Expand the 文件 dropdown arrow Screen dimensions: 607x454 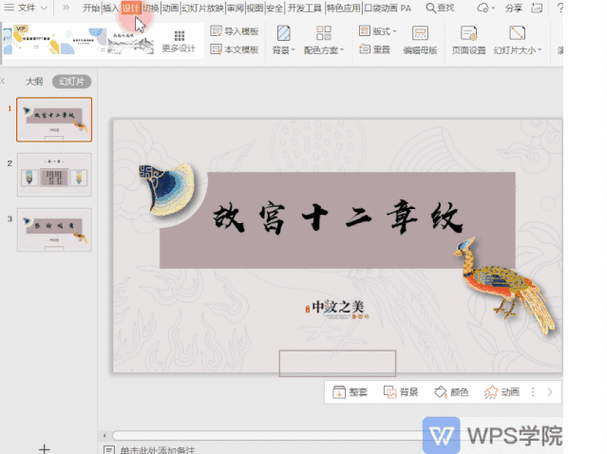pos(44,8)
